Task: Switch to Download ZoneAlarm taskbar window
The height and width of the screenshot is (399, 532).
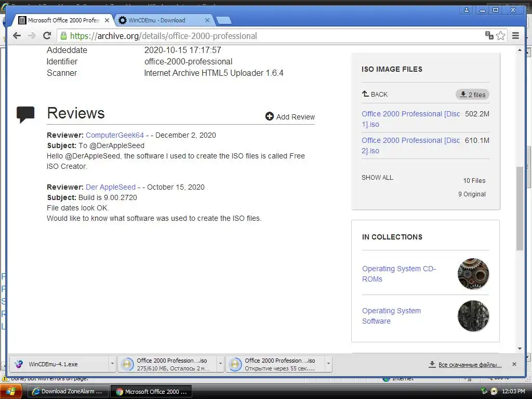Action: 67,392
